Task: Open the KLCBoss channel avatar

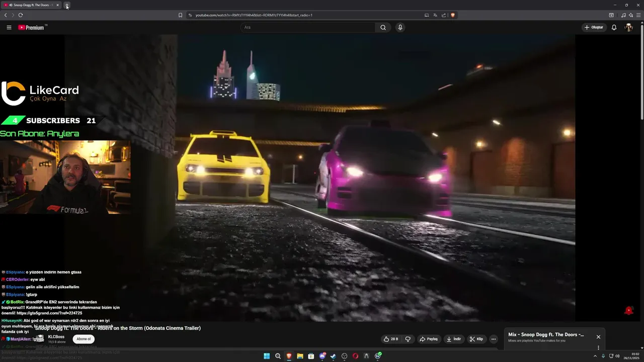Action: 39,339
